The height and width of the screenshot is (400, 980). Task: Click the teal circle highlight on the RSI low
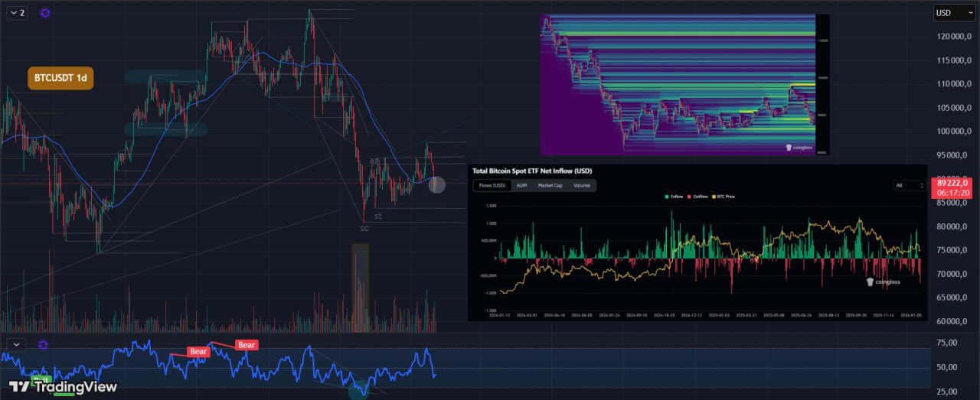click(359, 391)
